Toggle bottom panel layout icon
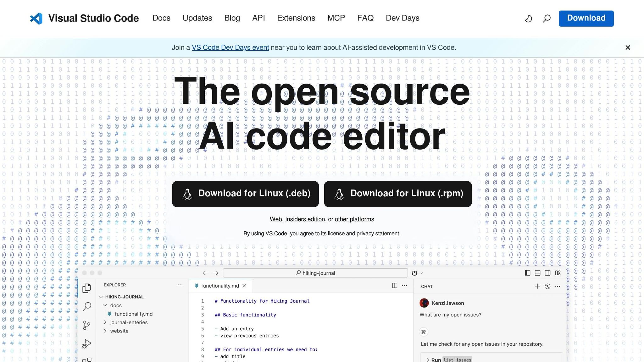 pyautogui.click(x=538, y=273)
